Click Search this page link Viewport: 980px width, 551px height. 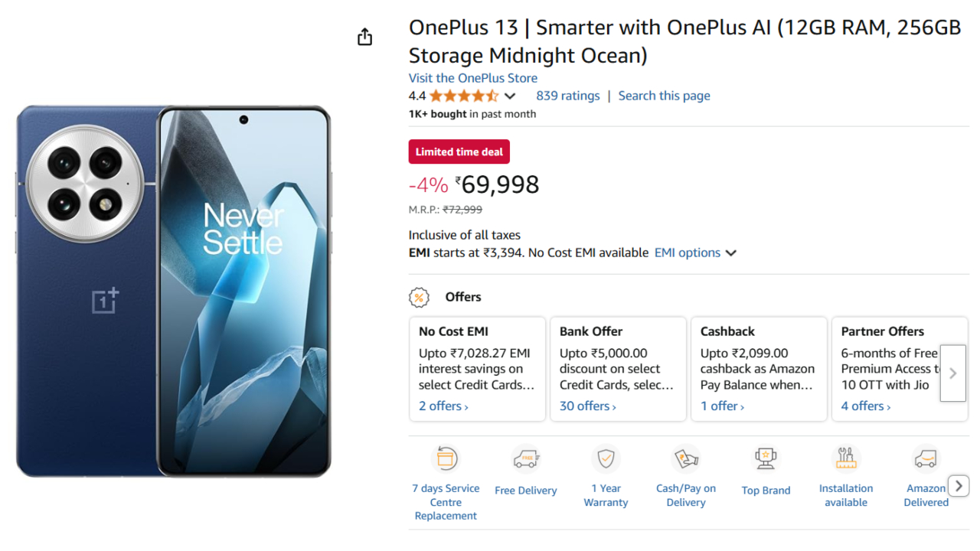tap(665, 96)
